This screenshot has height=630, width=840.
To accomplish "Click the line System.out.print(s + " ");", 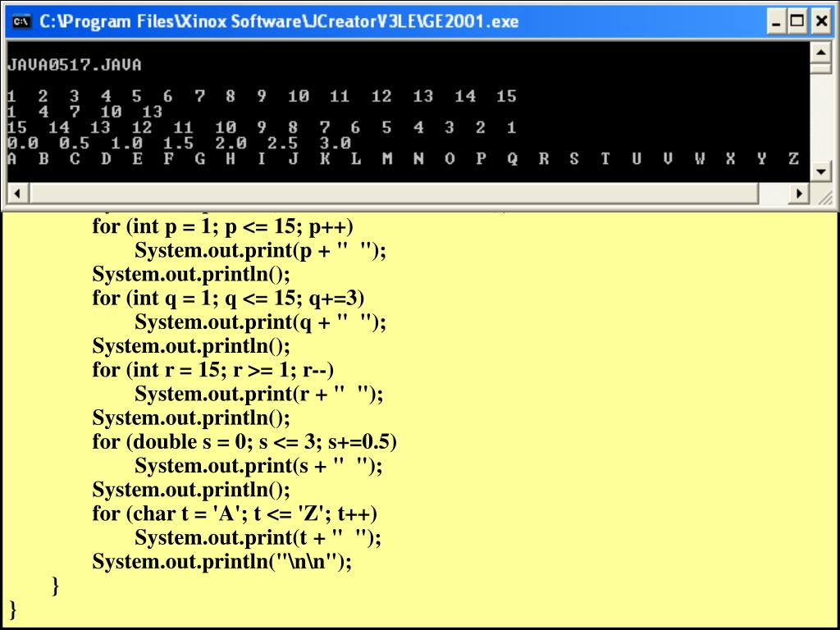I will point(258,466).
